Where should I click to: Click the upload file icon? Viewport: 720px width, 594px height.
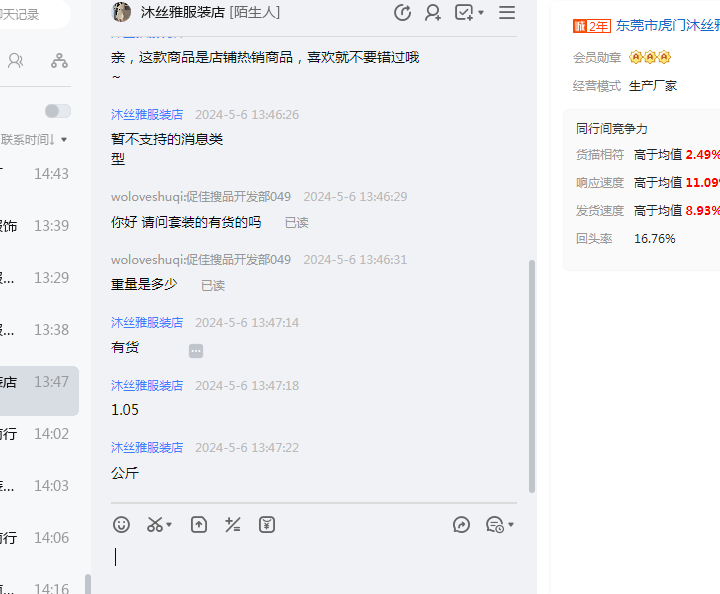pyautogui.click(x=199, y=525)
